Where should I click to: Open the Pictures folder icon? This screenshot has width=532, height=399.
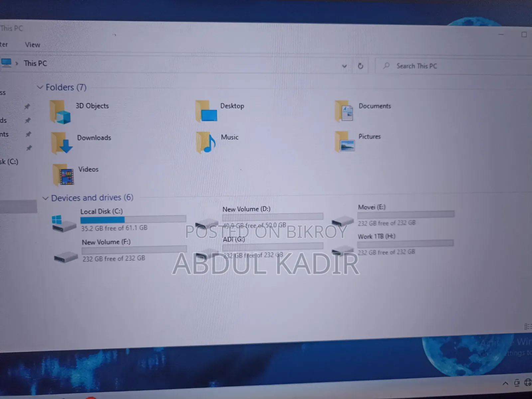[345, 141]
